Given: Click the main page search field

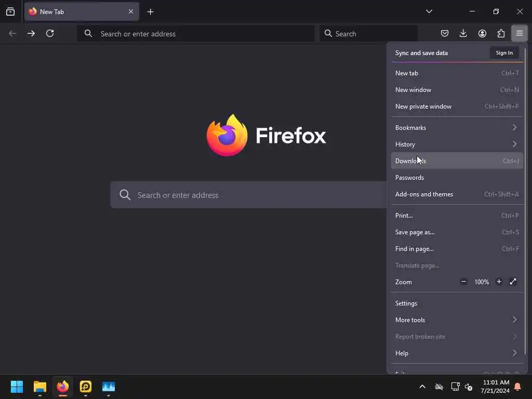Looking at the screenshot, I should (248, 195).
